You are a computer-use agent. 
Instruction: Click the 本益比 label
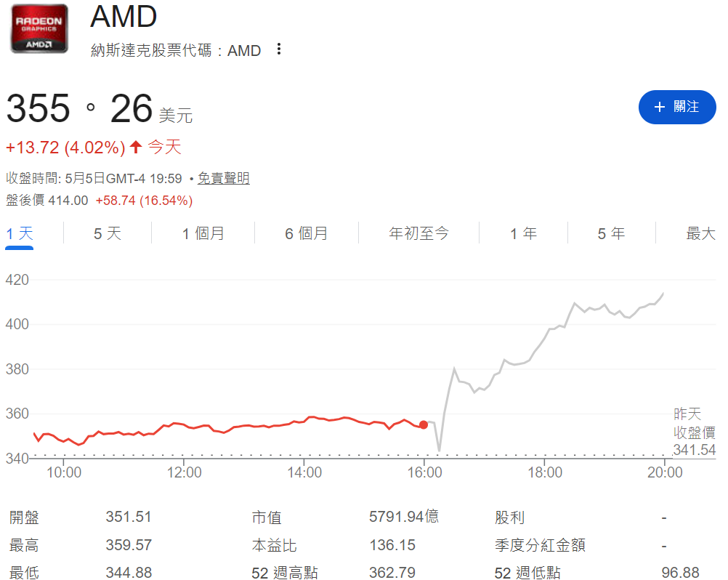[274, 545]
